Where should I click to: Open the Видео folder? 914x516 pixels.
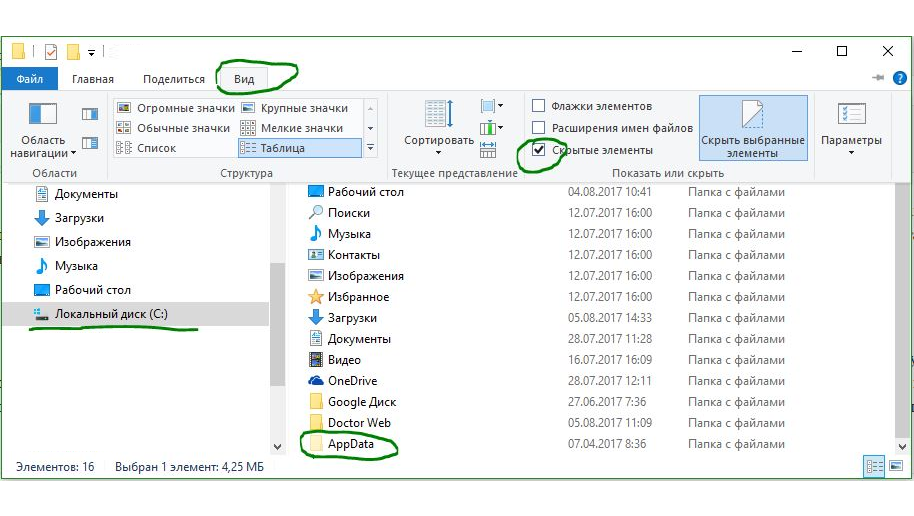344,360
